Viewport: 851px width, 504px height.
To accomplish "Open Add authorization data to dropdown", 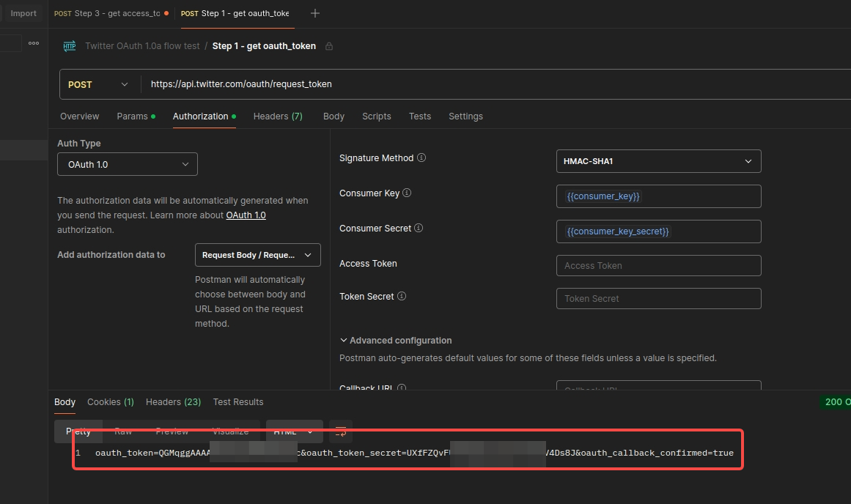I will click(x=258, y=255).
